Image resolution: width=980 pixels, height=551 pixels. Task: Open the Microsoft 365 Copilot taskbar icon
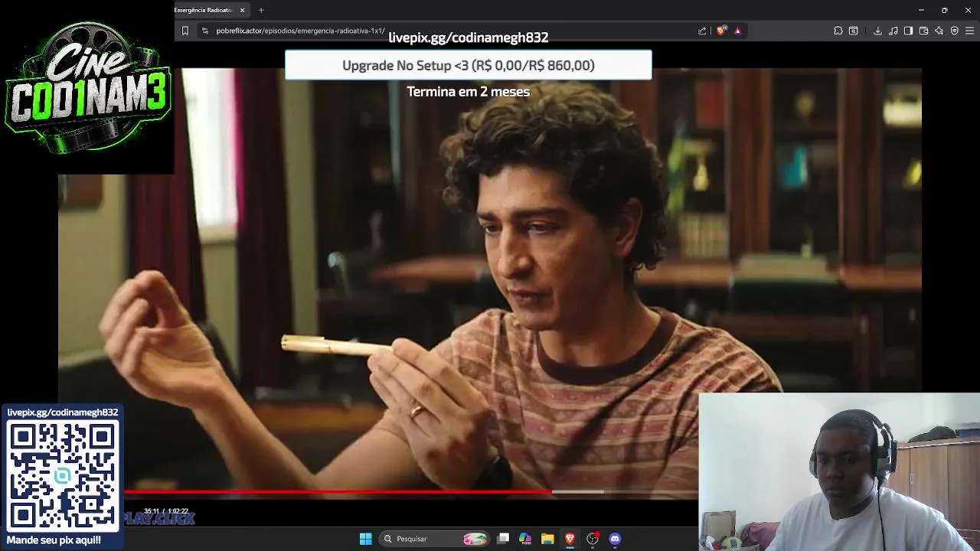click(525, 539)
